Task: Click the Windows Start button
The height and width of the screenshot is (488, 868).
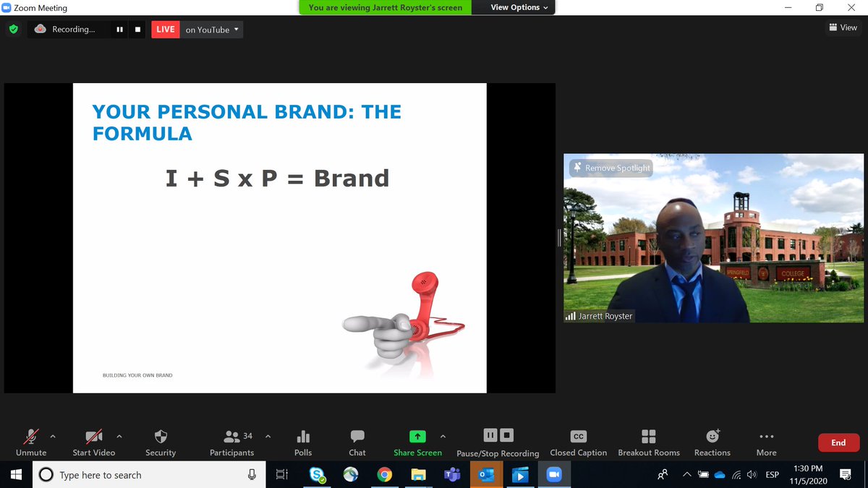Action: [16, 475]
